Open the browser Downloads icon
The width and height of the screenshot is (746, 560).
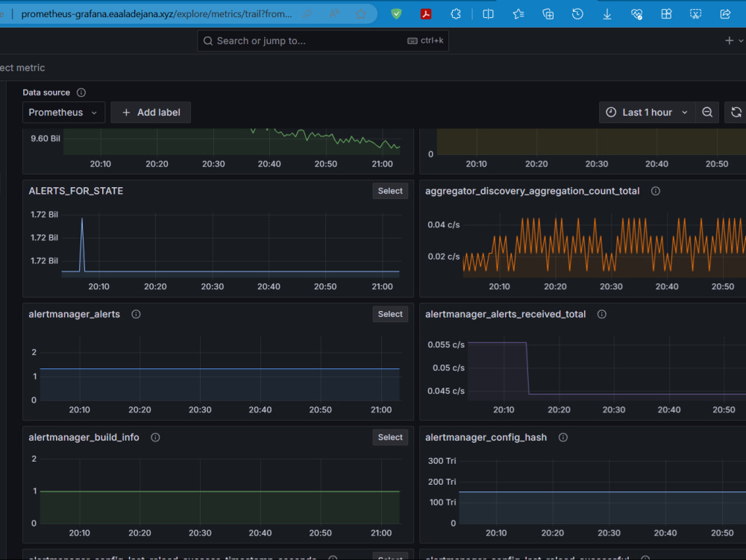click(x=607, y=13)
